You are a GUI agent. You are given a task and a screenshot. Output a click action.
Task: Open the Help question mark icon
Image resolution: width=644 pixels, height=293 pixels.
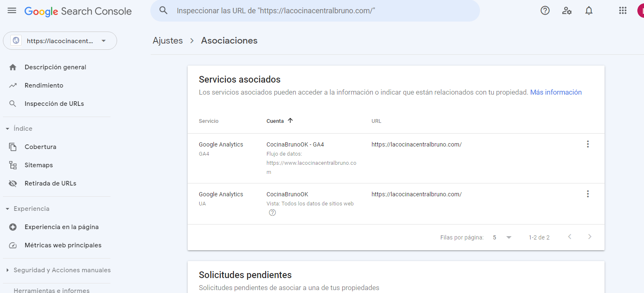(x=545, y=11)
